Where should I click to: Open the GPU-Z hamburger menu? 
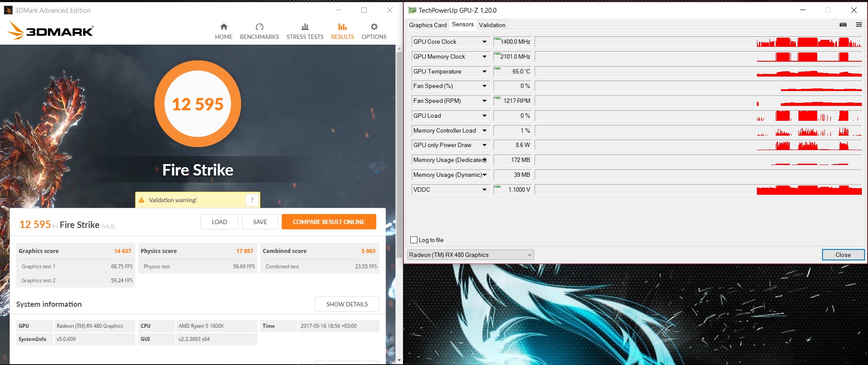[859, 25]
